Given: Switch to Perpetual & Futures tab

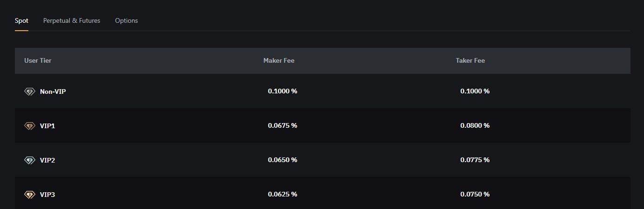Looking at the screenshot, I should [x=72, y=20].
